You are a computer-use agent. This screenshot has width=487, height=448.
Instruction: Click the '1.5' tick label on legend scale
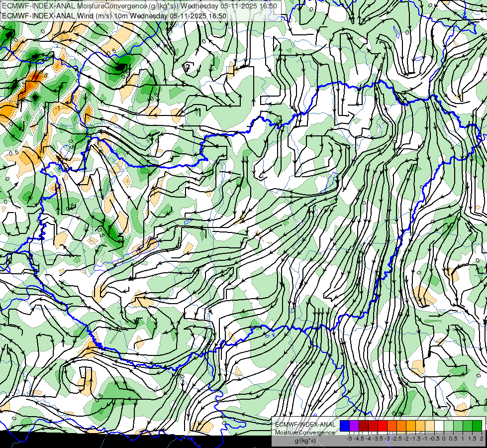472,439
